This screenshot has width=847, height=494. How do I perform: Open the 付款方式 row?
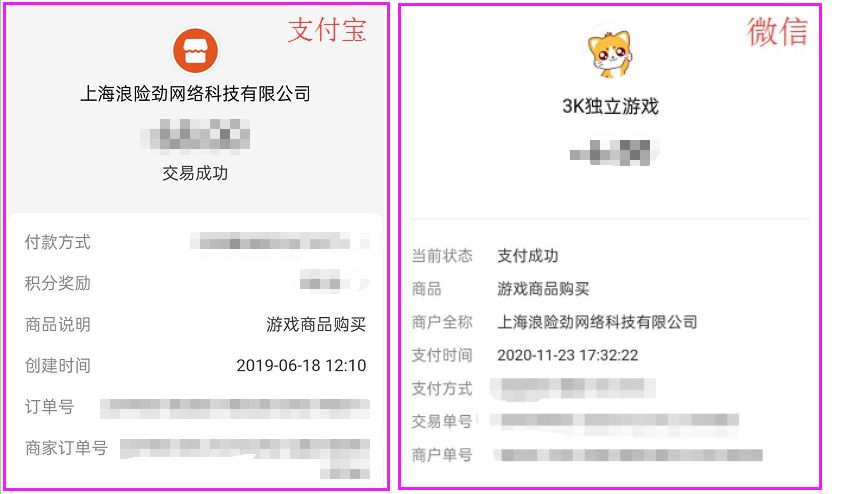[197, 242]
